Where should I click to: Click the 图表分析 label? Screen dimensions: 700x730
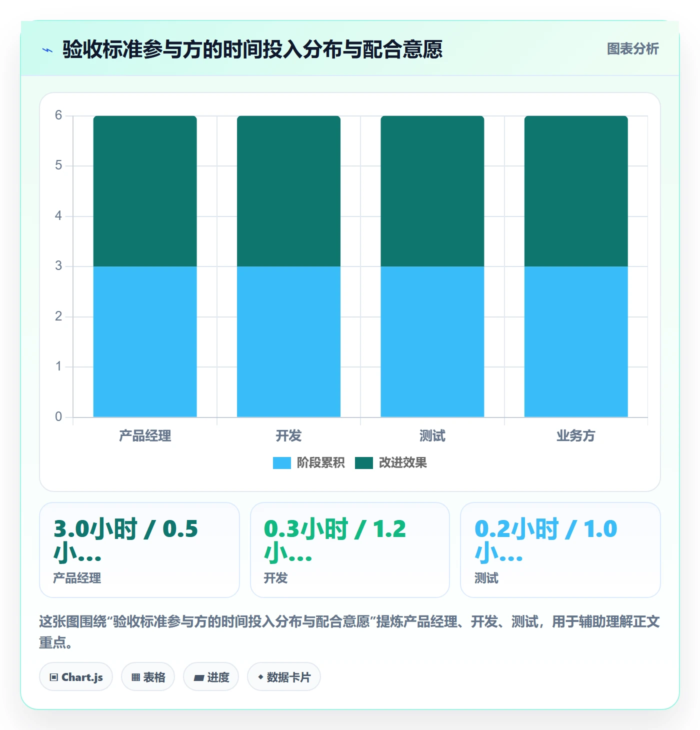[632, 49]
